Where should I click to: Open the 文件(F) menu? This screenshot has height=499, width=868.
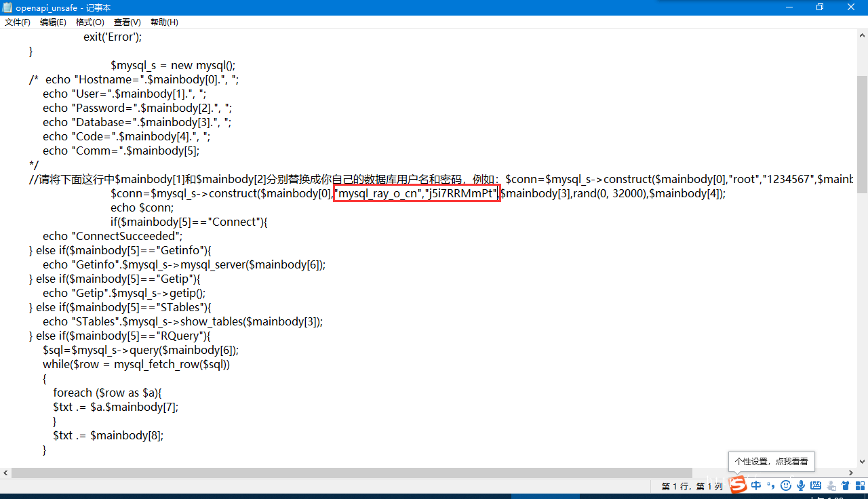(x=18, y=22)
